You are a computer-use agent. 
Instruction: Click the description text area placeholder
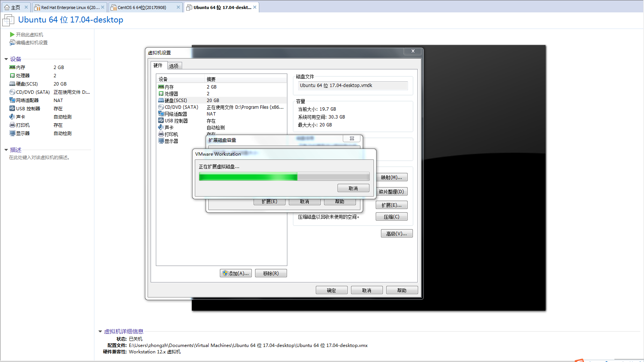39,158
